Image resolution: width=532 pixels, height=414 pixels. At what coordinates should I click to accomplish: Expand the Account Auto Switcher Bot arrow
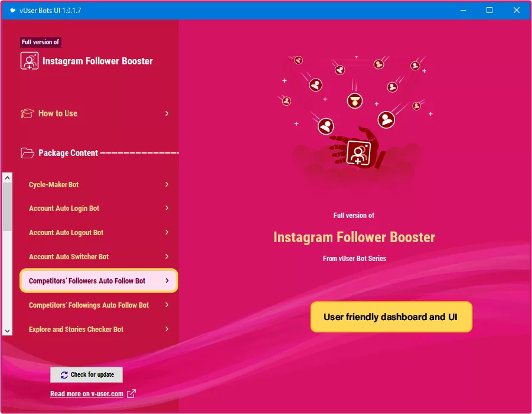pyautogui.click(x=167, y=256)
